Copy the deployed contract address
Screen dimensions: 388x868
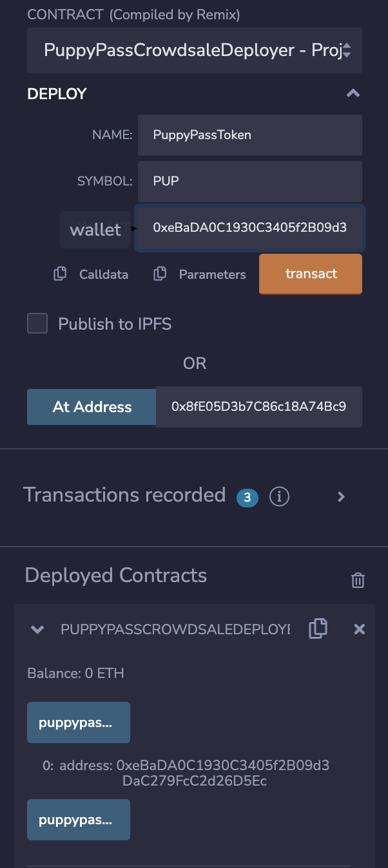pos(318,628)
